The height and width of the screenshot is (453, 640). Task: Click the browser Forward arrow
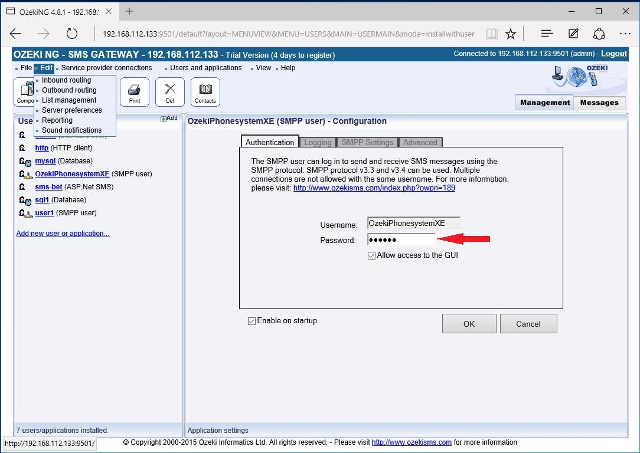click(x=44, y=34)
